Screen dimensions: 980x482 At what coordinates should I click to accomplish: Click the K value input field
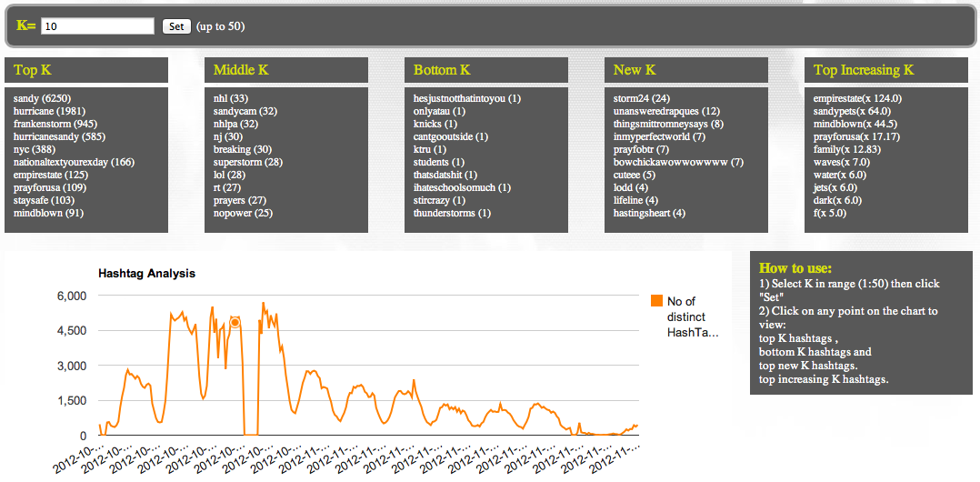coord(97,26)
